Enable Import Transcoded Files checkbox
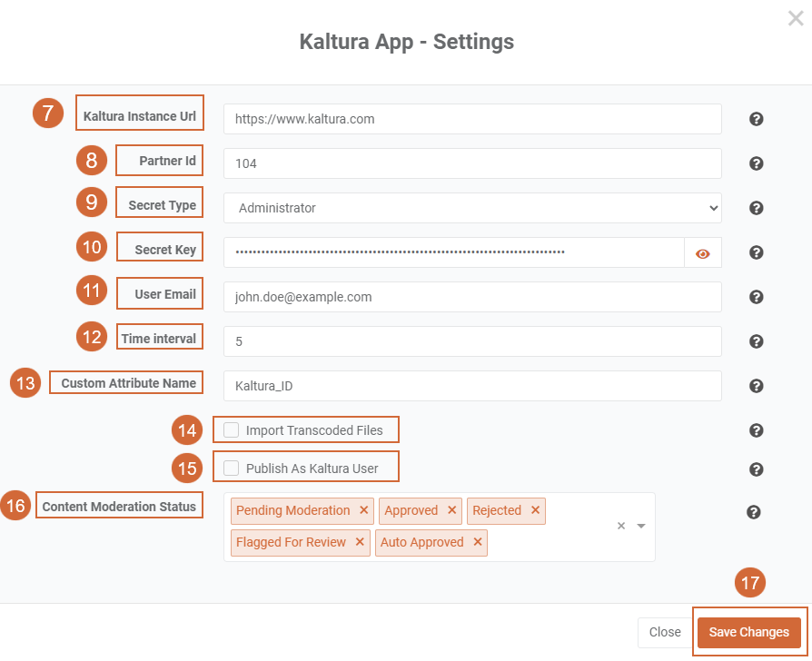 (x=232, y=430)
